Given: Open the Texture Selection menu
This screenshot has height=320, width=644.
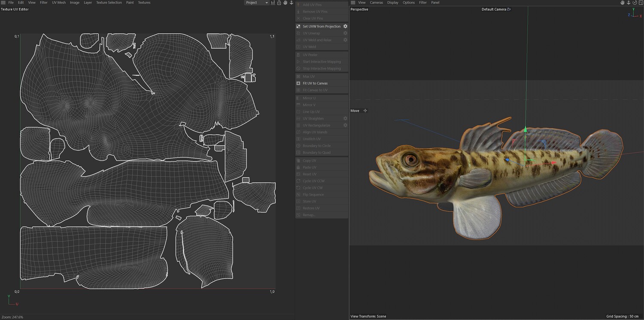Looking at the screenshot, I should 109,3.
